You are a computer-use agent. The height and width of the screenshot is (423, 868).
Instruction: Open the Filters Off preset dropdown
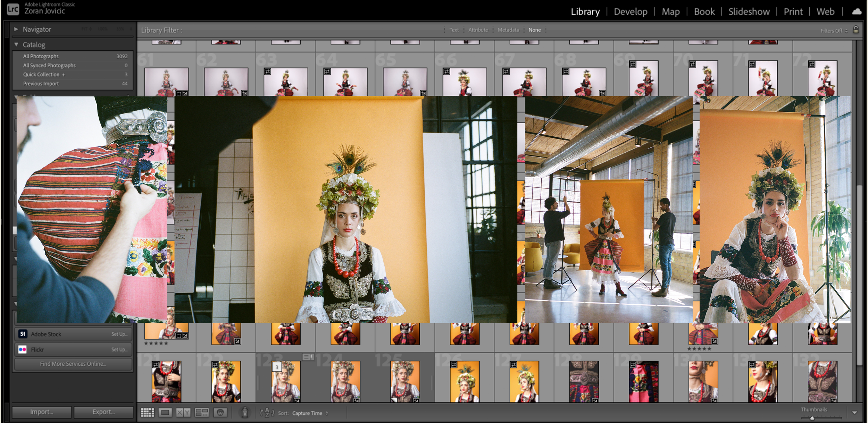tap(834, 31)
